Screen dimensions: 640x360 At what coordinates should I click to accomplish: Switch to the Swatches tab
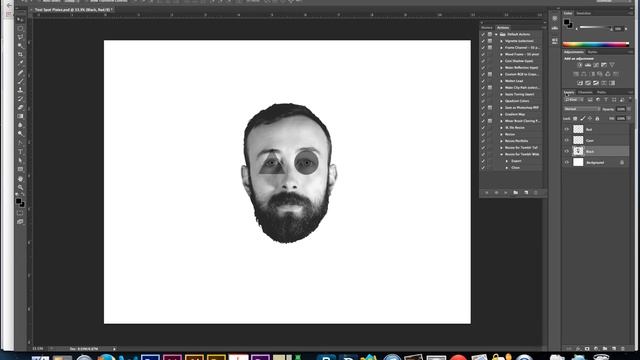pyautogui.click(x=583, y=13)
